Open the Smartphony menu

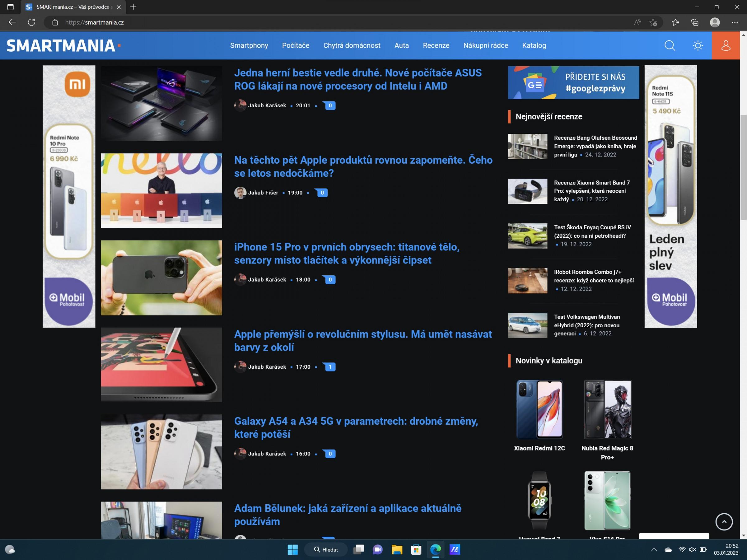[x=249, y=45]
